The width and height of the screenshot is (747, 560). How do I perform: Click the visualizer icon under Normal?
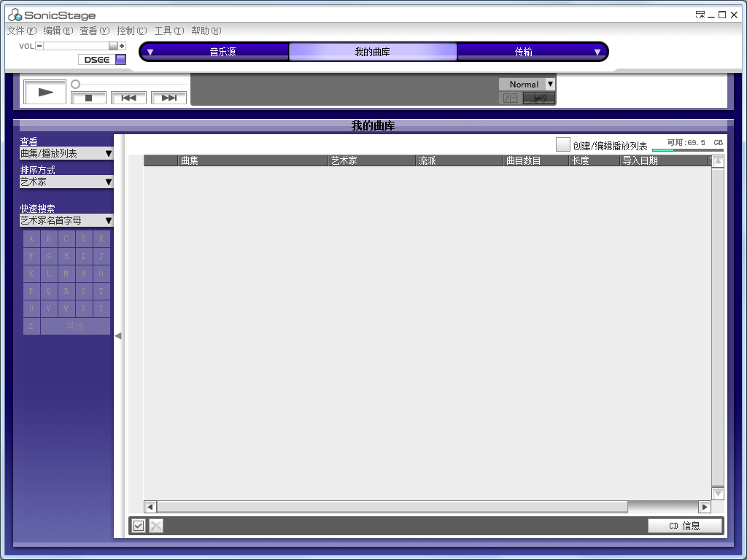(539, 98)
